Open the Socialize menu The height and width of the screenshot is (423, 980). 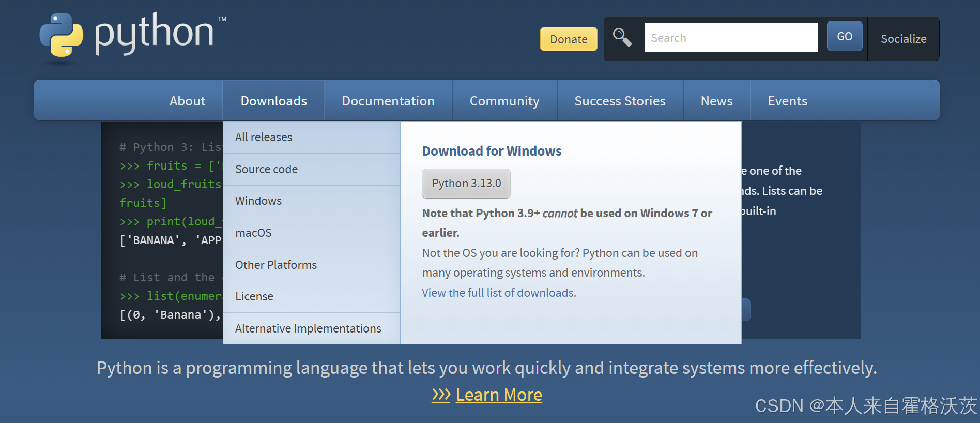(x=904, y=39)
